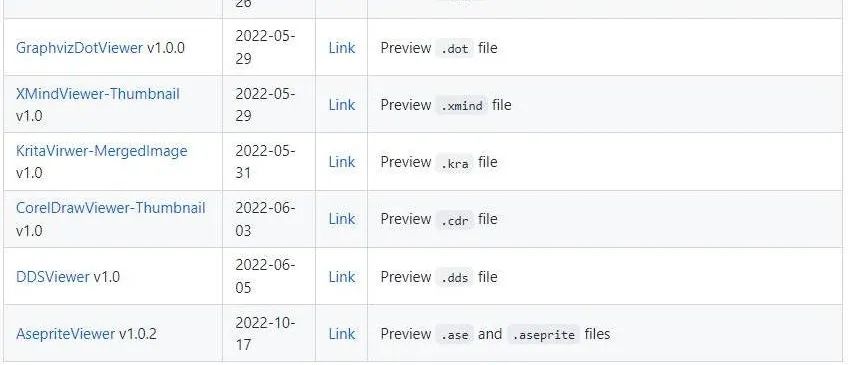Open the KritaVirwer-MergedImage plugin page
Screen dimensions: 848x365
coord(101,151)
